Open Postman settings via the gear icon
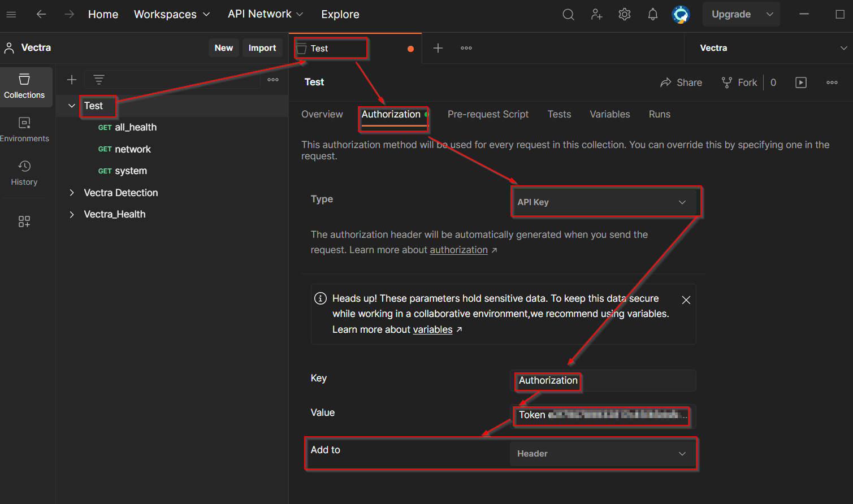The width and height of the screenshot is (853, 504). tap(624, 14)
